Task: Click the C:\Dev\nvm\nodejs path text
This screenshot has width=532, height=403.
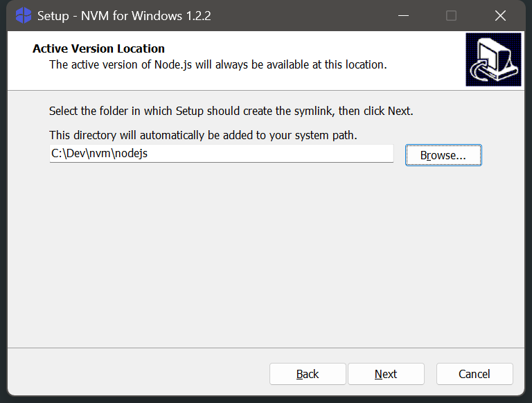Action: coord(100,154)
